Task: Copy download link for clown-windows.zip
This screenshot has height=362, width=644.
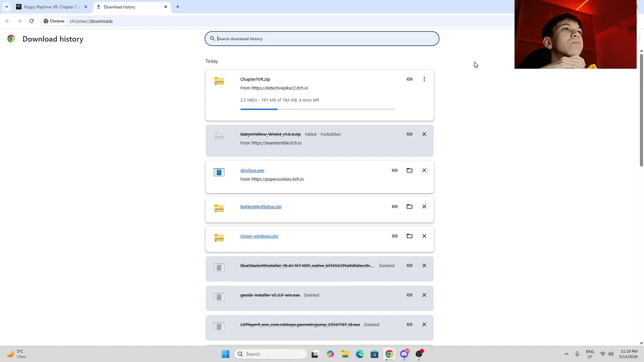Action: pos(395,236)
